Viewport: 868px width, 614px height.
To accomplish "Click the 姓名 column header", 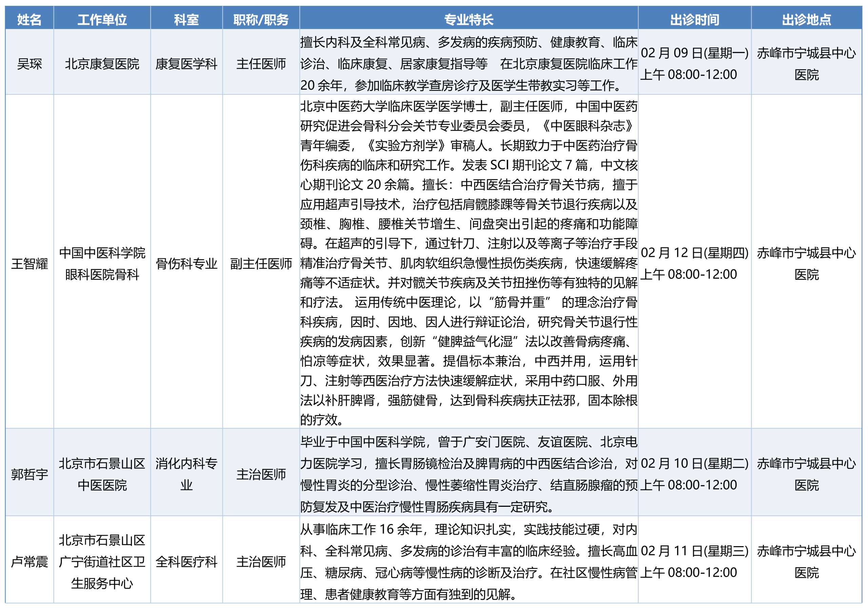I will coord(29,19).
